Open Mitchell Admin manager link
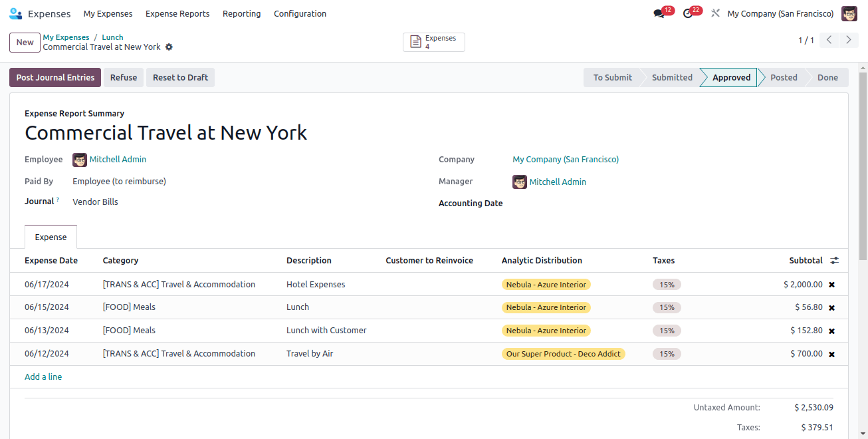 [558, 182]
